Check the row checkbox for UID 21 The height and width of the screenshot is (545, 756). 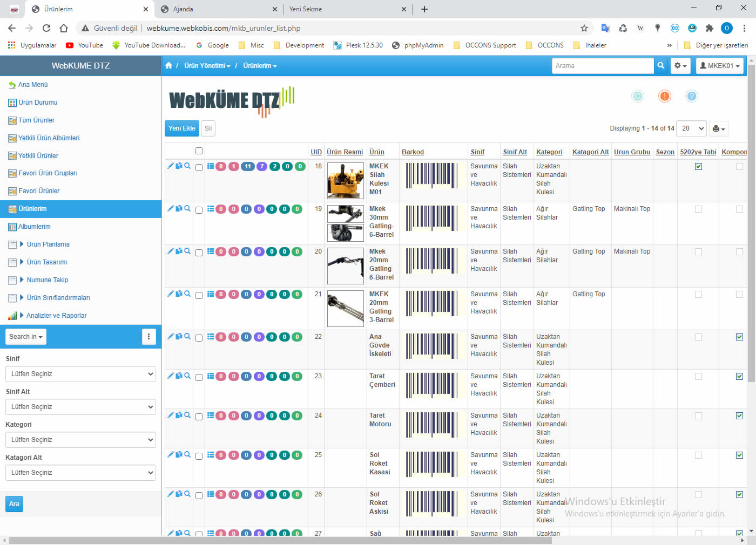(x=199, y=296)
